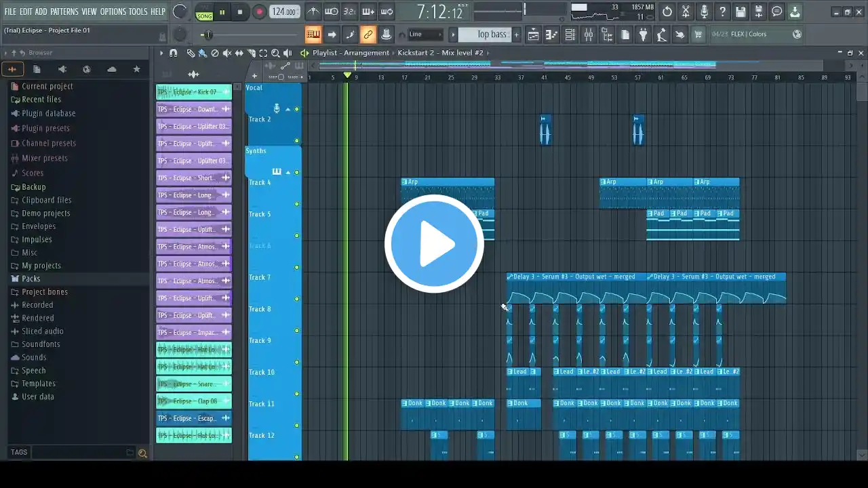Viewport: 868px width, 488px height.
Task: Select the Zoom magnifier tool in playlist
Action: click(x=275, y=53)
